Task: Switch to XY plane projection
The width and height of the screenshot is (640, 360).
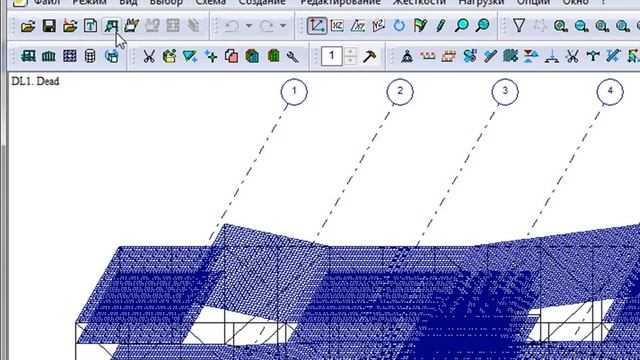Action: pos(358,26)
